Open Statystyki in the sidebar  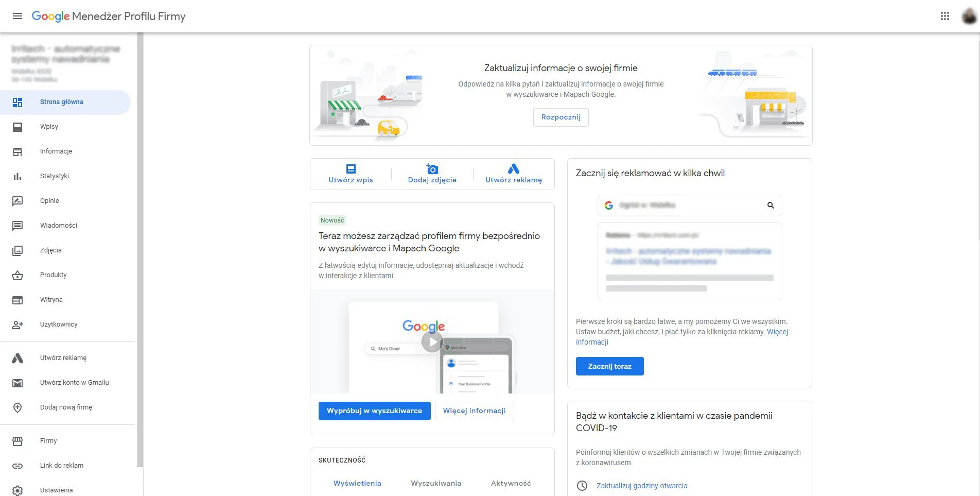click(x=54, y=176)
